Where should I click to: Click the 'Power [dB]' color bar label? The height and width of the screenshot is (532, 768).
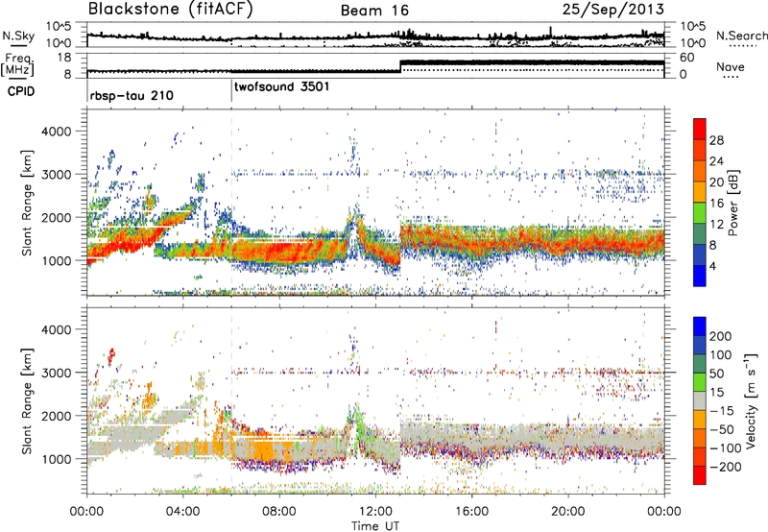pyautogui.click(x=733, y=203)
